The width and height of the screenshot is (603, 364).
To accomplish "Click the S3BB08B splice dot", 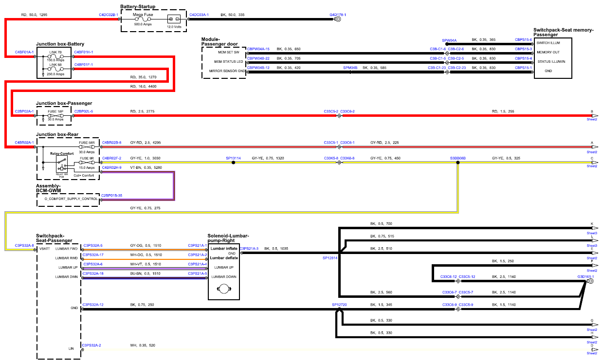I will pos(457,163).
